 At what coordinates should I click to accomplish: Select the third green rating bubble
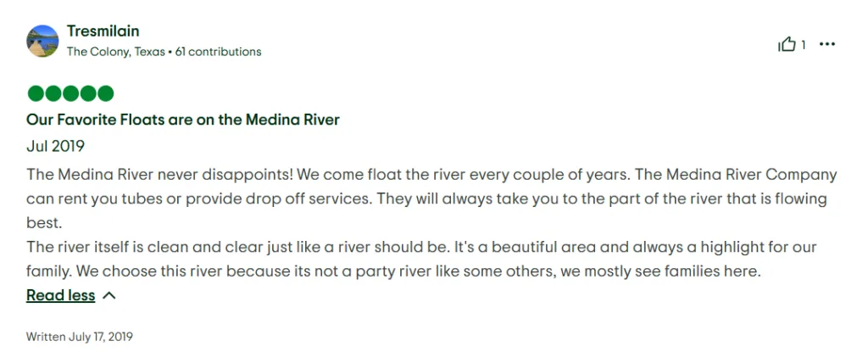pyautogui.click(x=70, y=93)
